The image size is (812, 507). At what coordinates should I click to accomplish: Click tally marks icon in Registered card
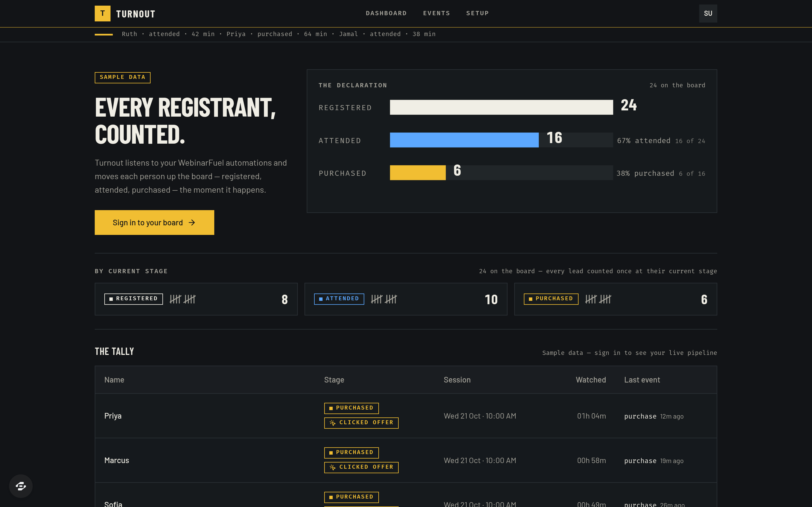[x=182, y=299]
